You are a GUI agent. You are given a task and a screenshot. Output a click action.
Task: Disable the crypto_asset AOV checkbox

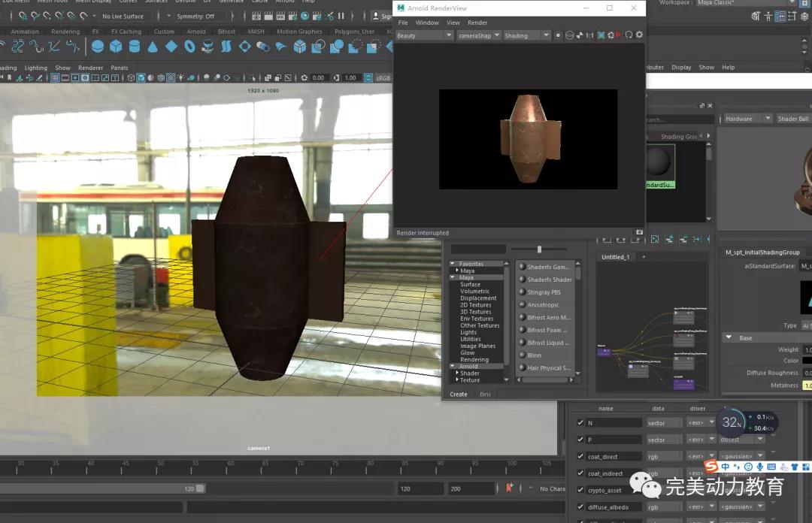pyautogui.click(x=580, y=490)
